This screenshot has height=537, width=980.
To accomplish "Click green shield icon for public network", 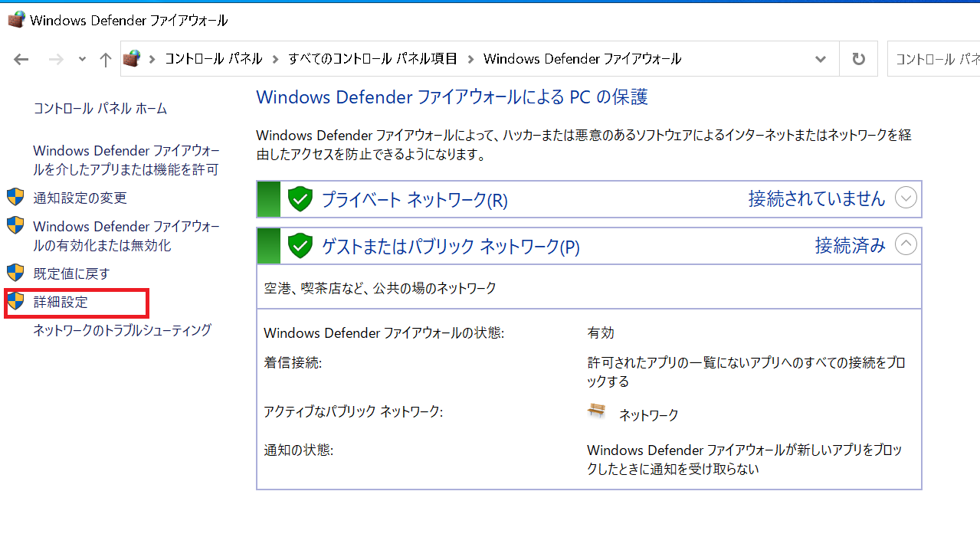I will click(300, 246).
